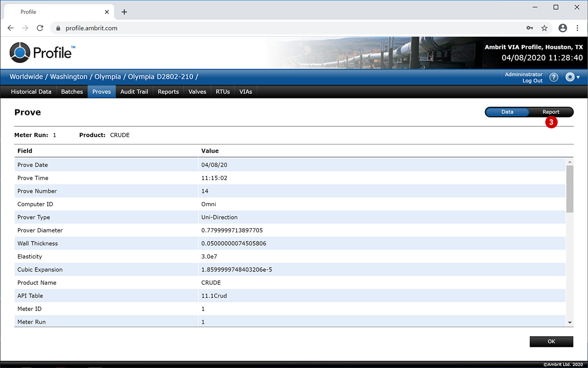The height and width of the screenshot is (368, 588).
Task: Click the help question mark icon
Action: (x=554, y=77)
